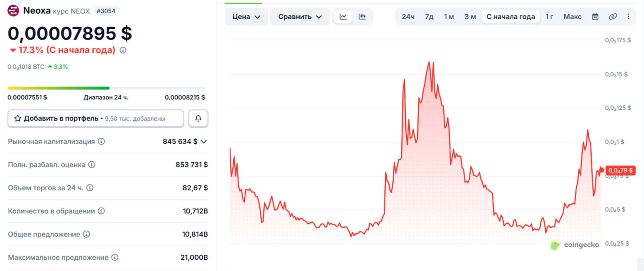
Task: Click the #3054 rank badge
Action: click(x=106, y=11)
